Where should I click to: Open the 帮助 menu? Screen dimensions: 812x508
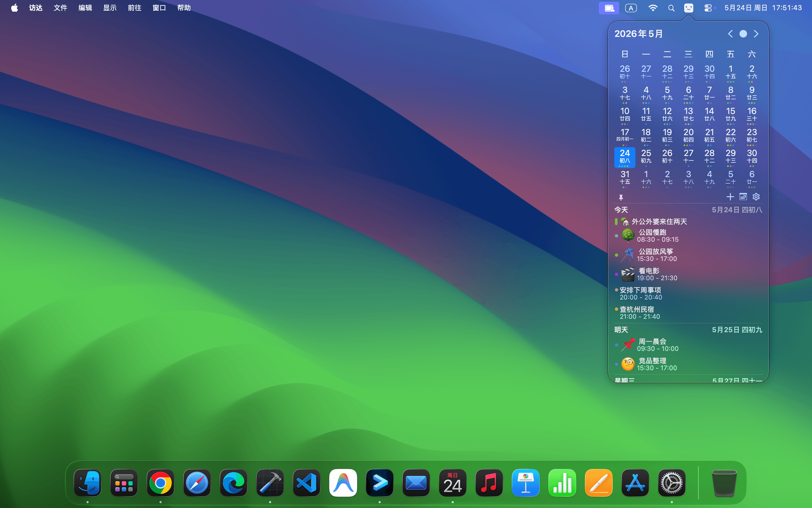184,8
